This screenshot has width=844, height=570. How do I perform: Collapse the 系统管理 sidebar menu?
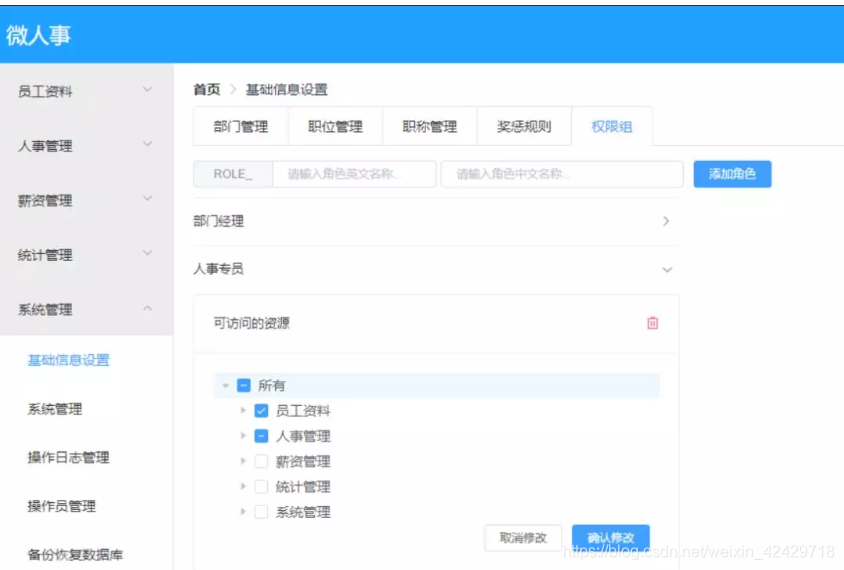pyautogui.click(x=86, y=309)
